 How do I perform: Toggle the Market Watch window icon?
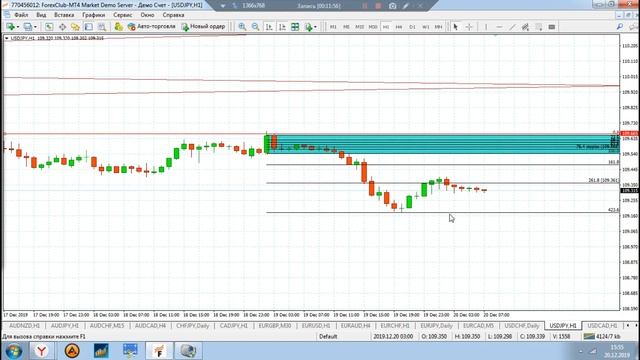pyautogui.click(x=49, y=27)
